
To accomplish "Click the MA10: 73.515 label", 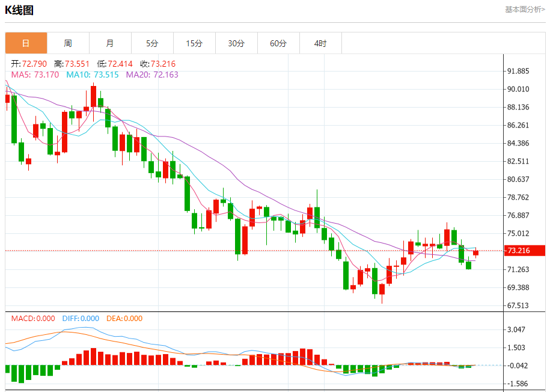I will [x=93, y=75].
